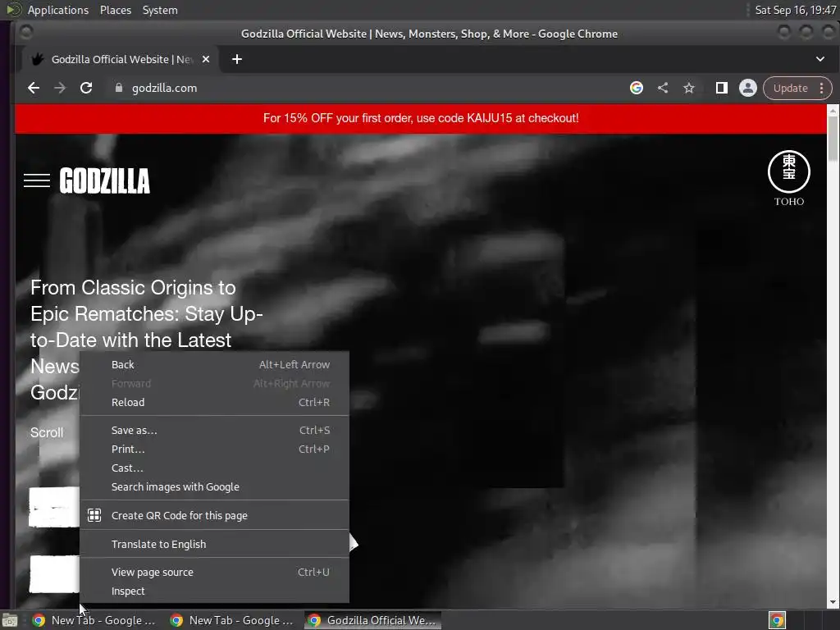Click scrollbar down arrow
Image resolution: width=840 pixels, height=630 pixels.
pyautogui.click(x=833, y=602)
